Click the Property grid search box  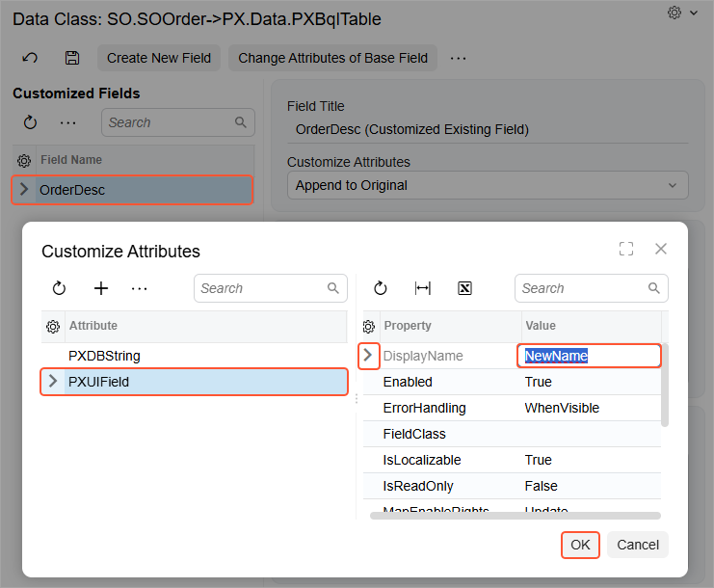[591, 288]
